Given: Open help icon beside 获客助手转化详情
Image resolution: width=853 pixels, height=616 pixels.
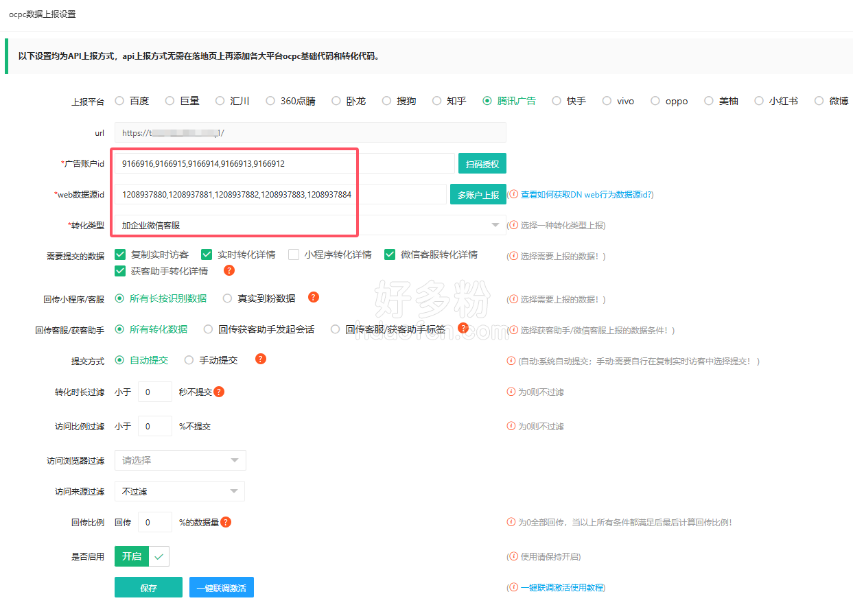Looking at the screenshot, I should 229,270.
